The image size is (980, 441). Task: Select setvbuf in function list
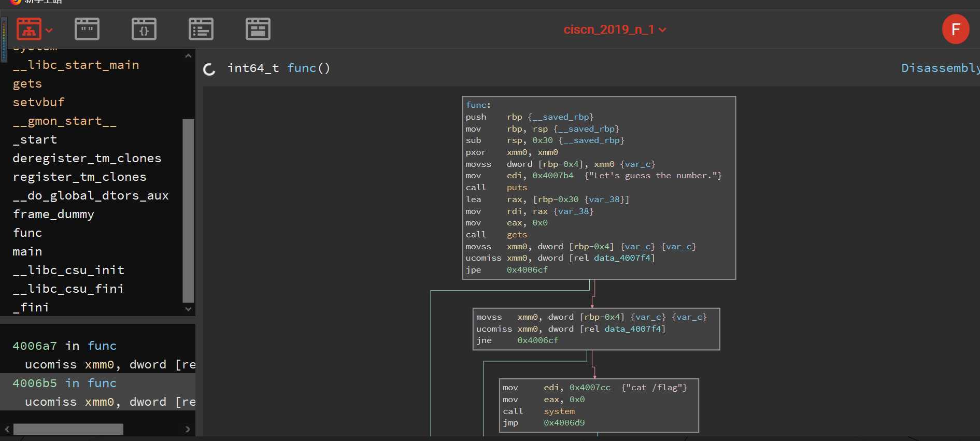click(x=38, y=102)
